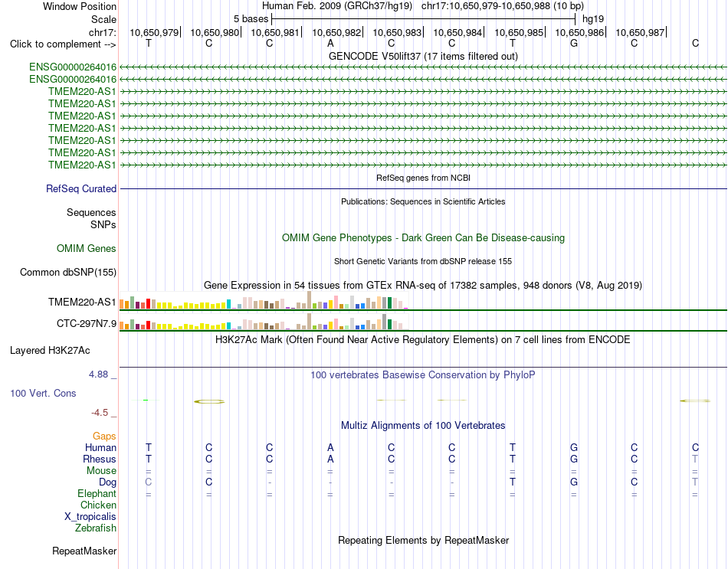
Task: Open the CTC-297N7.9 tissue expression bar chart
Action: 264,321
